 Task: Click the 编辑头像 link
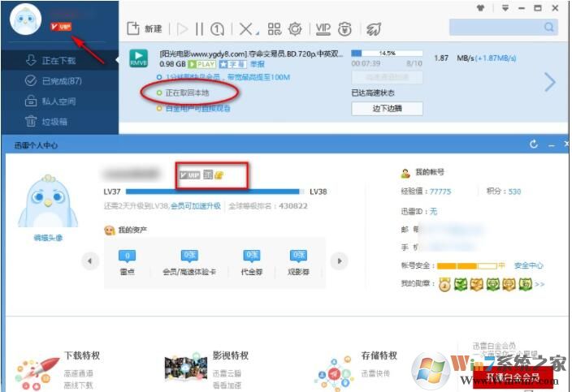pyautogui.click(x=48, y=238)
